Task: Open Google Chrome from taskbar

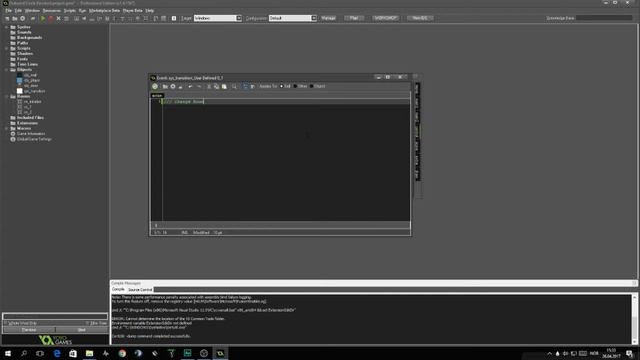Action: [x=122, y=353]
